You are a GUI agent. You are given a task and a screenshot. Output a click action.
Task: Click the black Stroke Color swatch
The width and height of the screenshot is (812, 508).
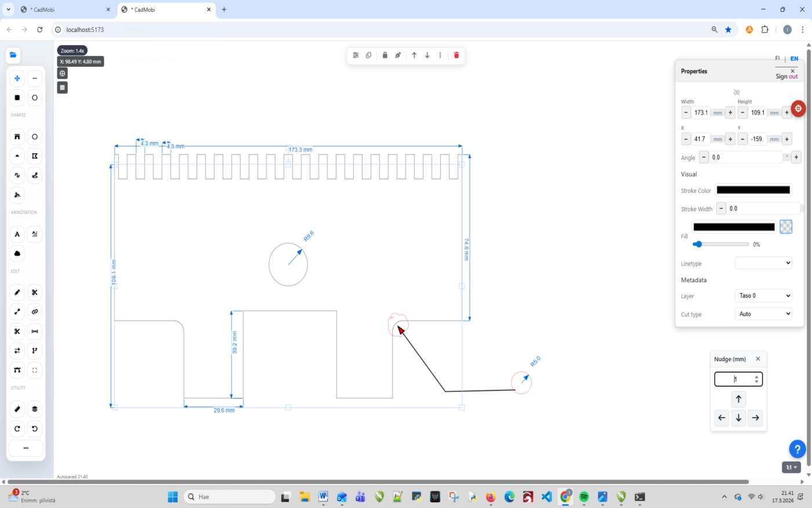click(753, 190)
